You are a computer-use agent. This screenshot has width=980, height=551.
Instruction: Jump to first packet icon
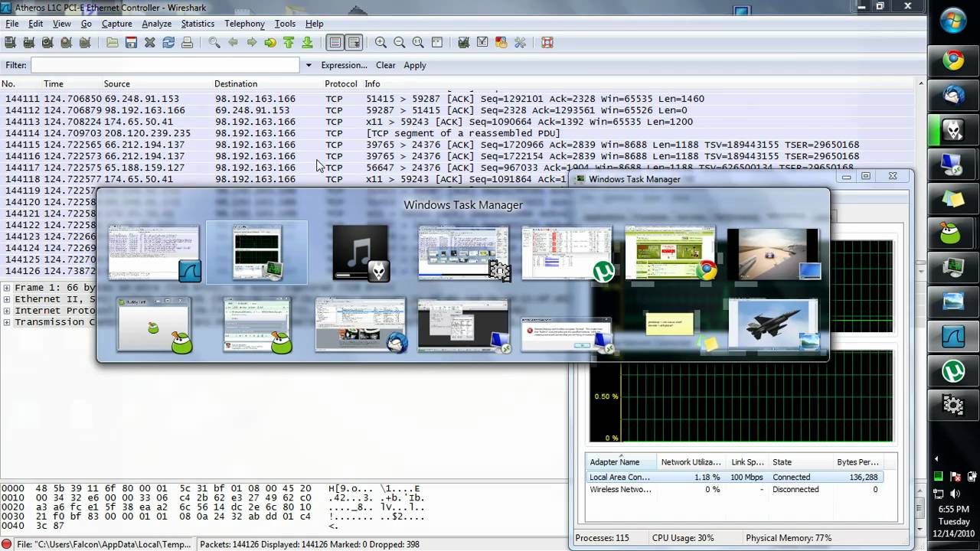pos(289,43)
